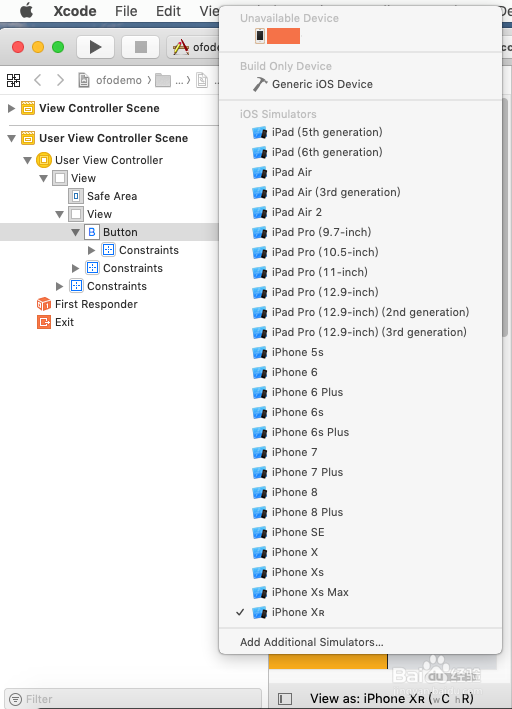Click the Safe Area icon
Screen dimensions: 512x709
click(x=76, y=196)
